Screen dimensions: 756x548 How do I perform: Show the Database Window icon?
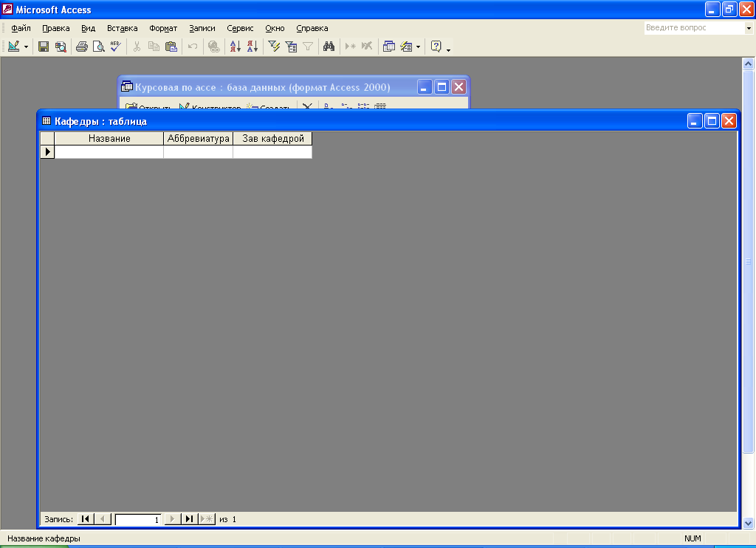click(388, 47)
